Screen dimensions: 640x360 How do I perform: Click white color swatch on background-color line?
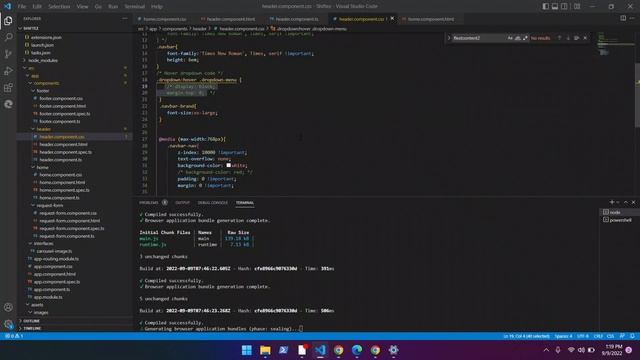pos(229,165)
